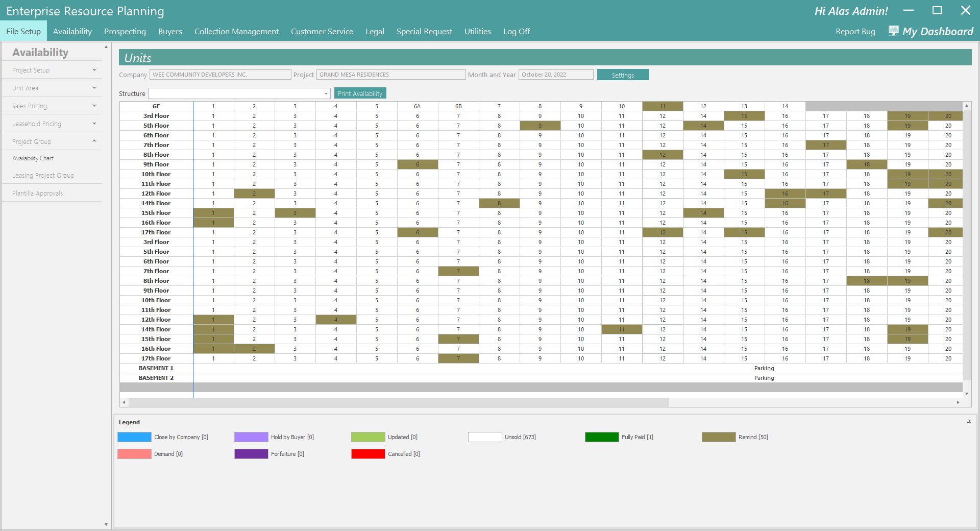Viewport: 980px width, 531px height.
Task: Click the Fully Paid [1] legend label
Action: point(637,437)
